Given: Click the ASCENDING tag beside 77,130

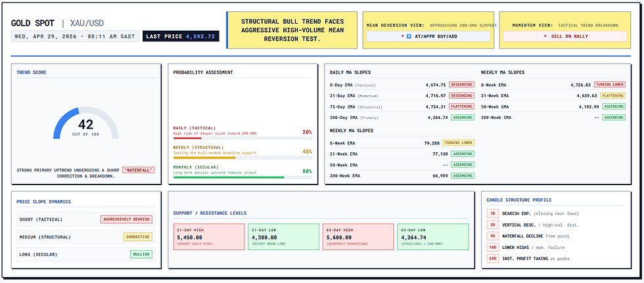Looking at the screenshot, I should 463,154.
